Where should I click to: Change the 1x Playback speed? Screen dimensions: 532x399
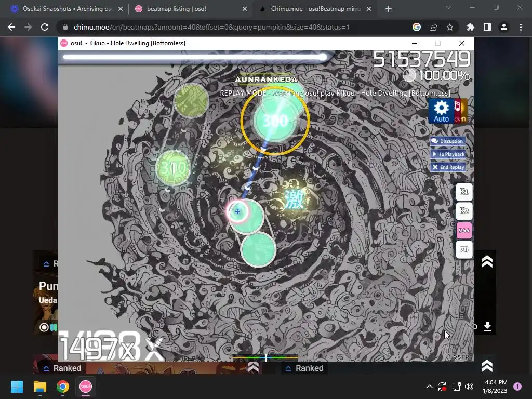[x=448, y=154]
